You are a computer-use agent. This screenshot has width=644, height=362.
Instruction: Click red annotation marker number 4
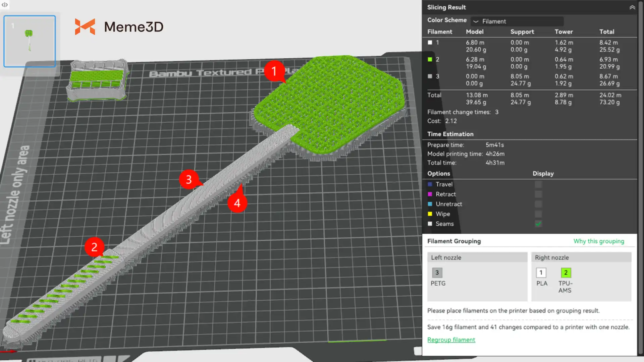[237, 203]
